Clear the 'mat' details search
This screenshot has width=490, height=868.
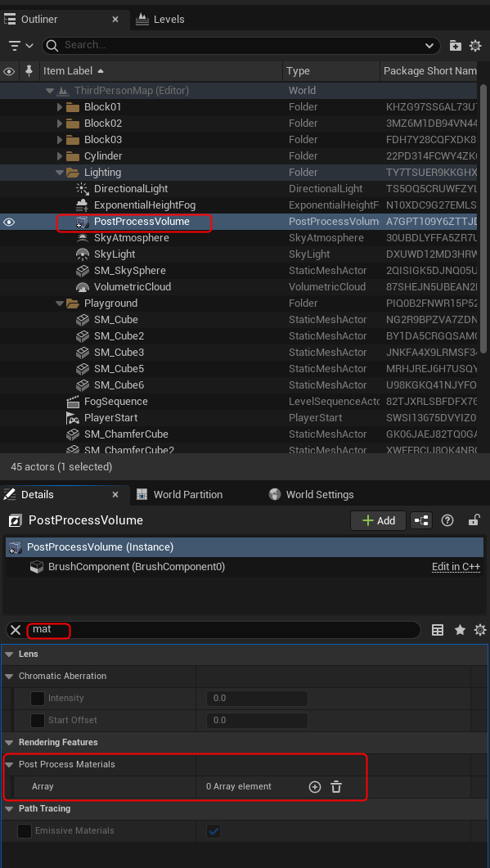pos(16,630)
